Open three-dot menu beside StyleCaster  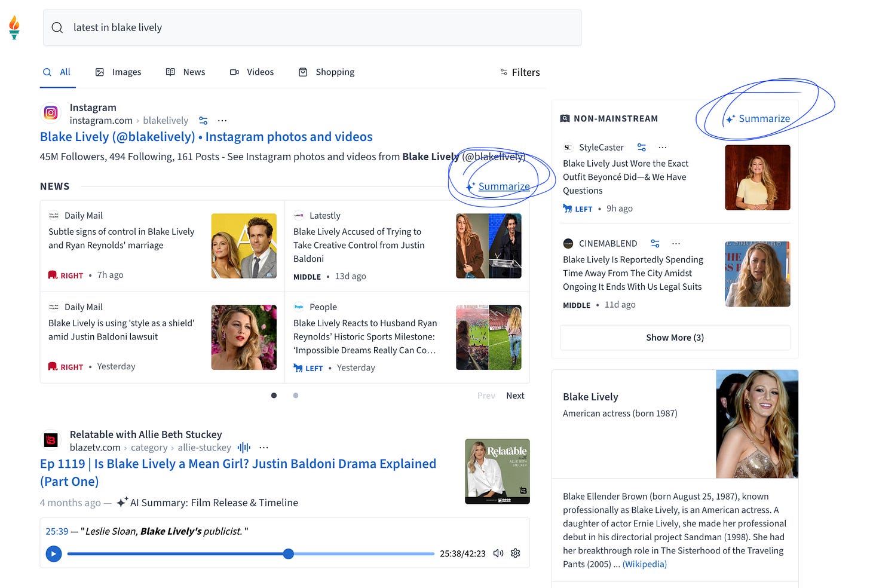tap(662, 148)
